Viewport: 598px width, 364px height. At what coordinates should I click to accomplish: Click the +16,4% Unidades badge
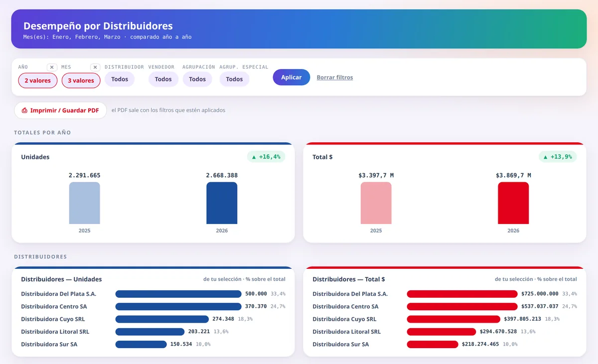(x=266, y=157)
